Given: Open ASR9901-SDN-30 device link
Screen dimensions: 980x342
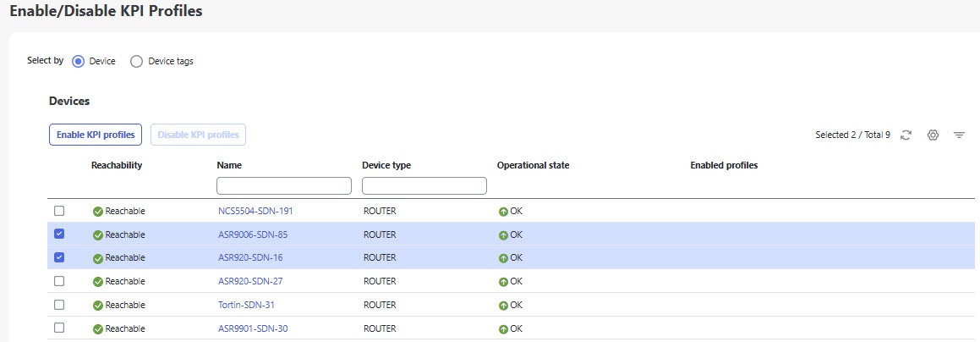Looking at the screenshot, I should (x=253, y=328).
